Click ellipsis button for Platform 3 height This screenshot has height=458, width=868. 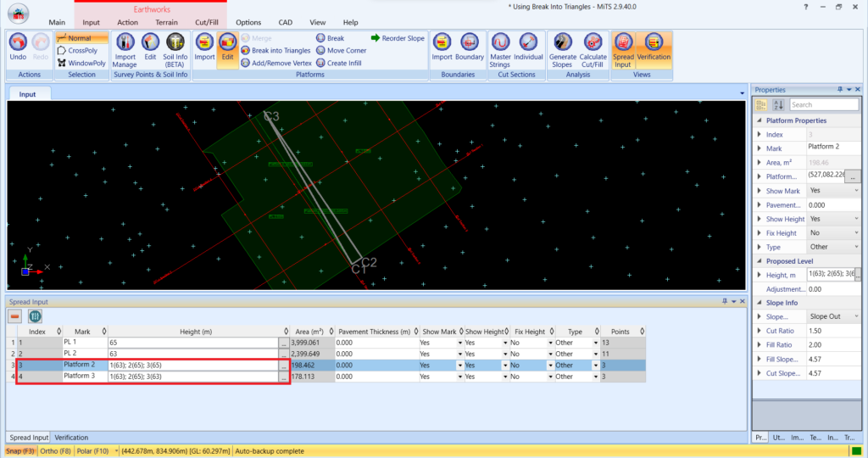pos(284,377)
